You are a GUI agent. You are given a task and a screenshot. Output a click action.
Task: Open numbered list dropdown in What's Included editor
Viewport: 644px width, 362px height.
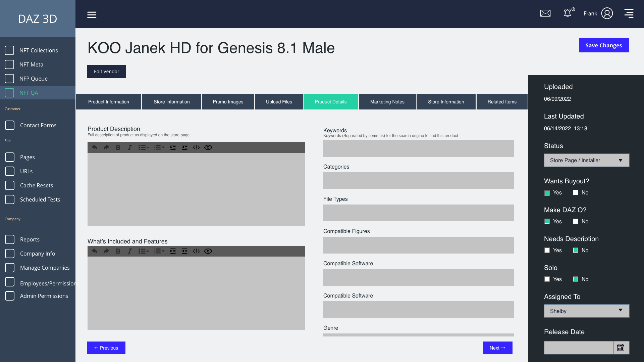click(x=159, y=251)
